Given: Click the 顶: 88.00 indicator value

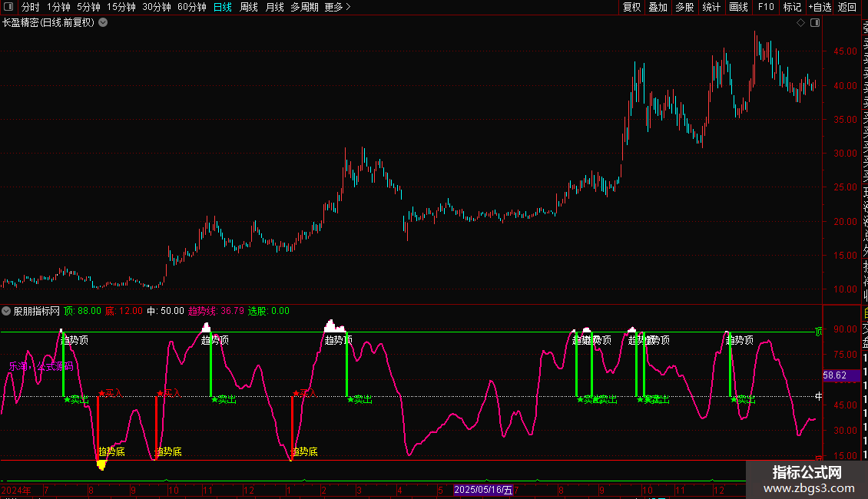Looking at the screenshot, I should tap(82, 311).
